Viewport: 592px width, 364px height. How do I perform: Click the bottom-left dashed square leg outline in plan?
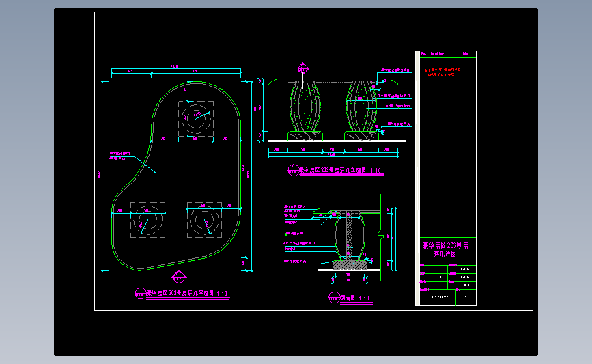pos(147,220)
